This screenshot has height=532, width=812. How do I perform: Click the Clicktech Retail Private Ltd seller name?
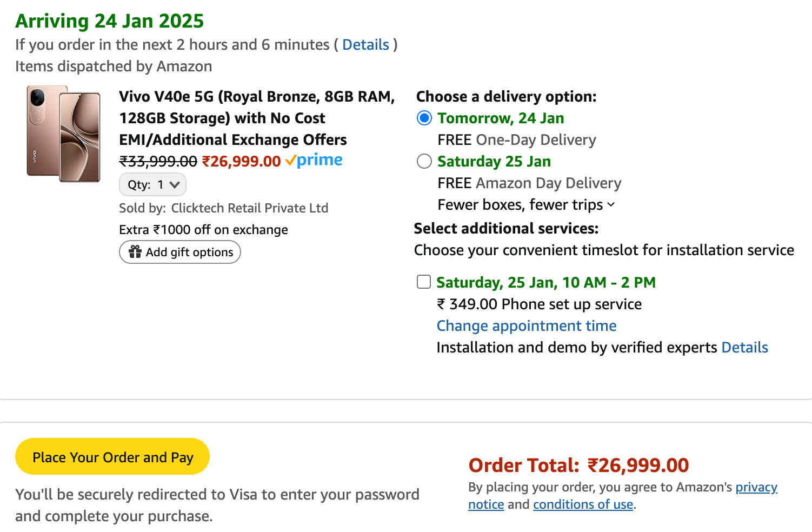click(x=249, y=208)
